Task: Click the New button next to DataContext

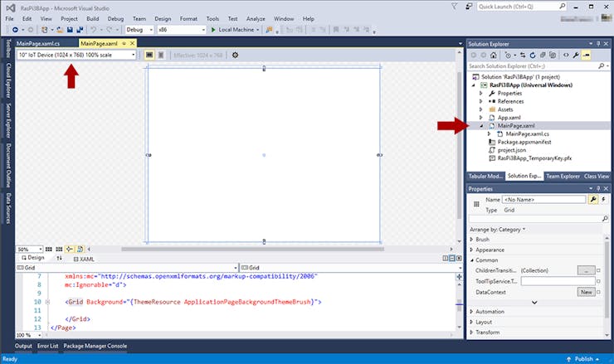Action: pyautogui.click(x=586, y=292)
